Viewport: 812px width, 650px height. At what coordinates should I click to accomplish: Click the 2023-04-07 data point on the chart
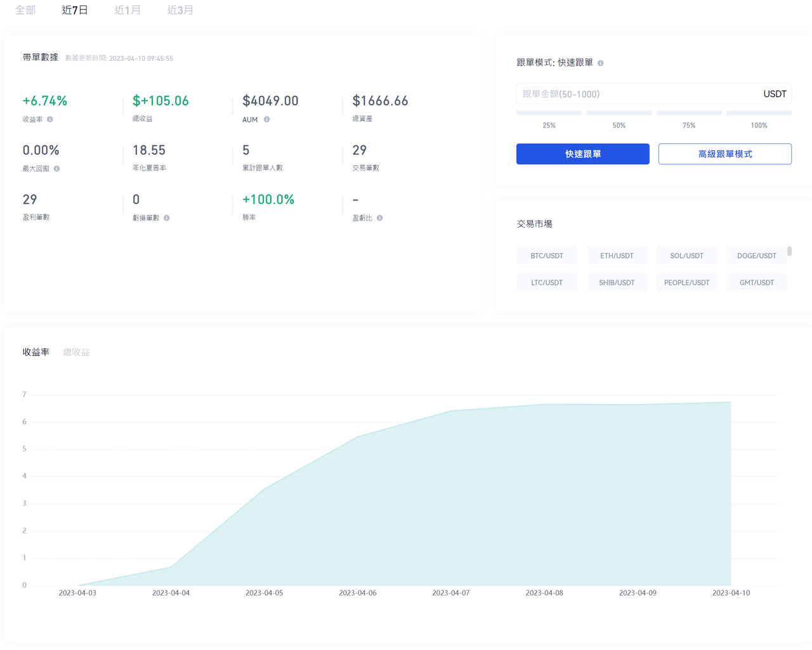(451, 411)
